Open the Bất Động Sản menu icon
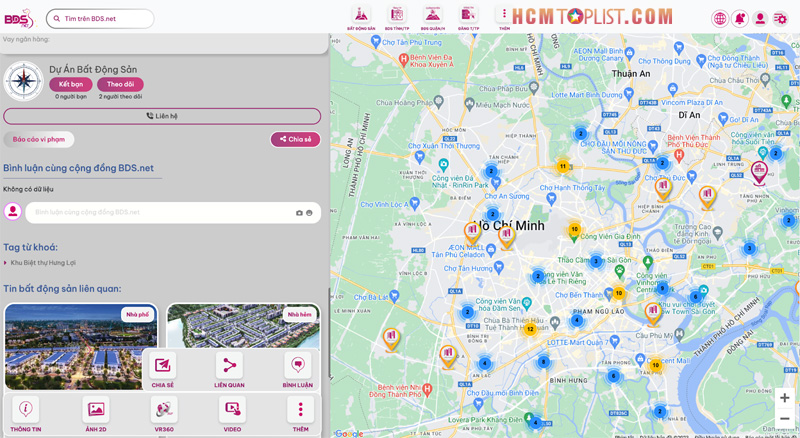The height and width of the screenshot is (438, 800). pos(361,16)
